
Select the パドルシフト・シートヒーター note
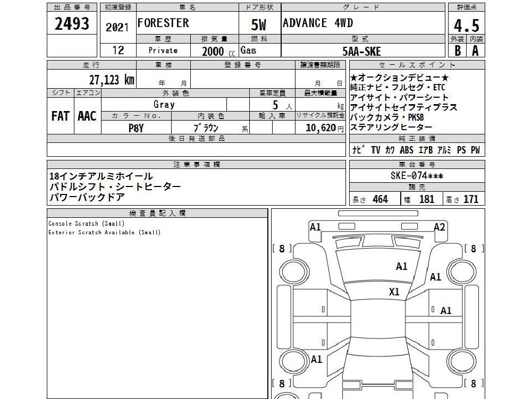pos(115,186)
